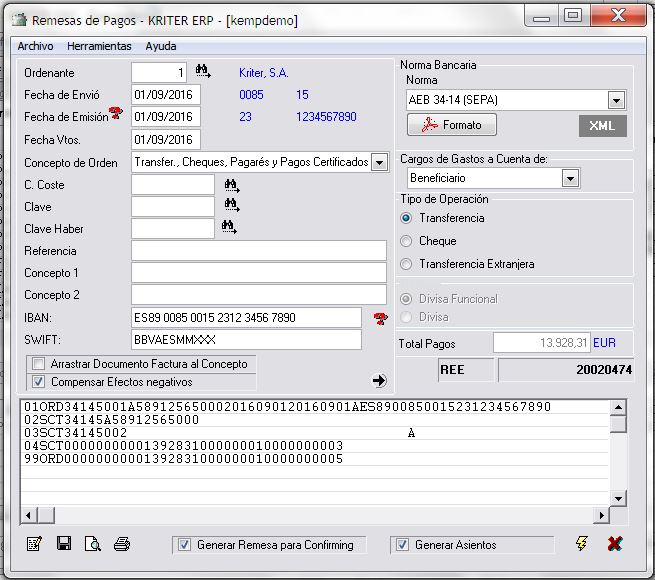This screenshot has height=580, width=655.
Task: Click the Fecha de Envió date field
Action: 166,95
